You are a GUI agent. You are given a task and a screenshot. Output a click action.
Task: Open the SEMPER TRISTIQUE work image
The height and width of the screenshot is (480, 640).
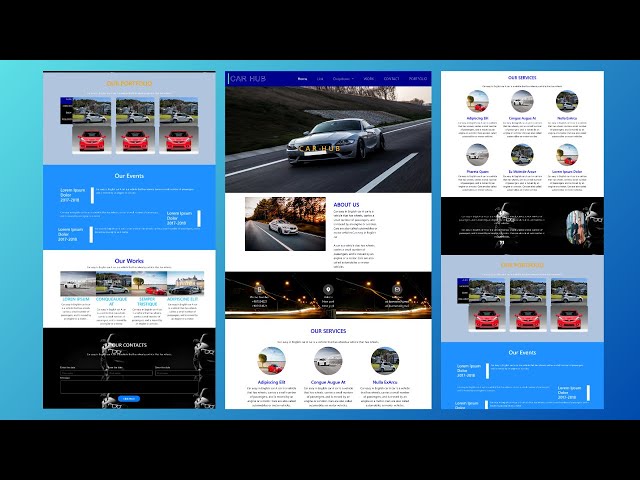click(149, 284)
